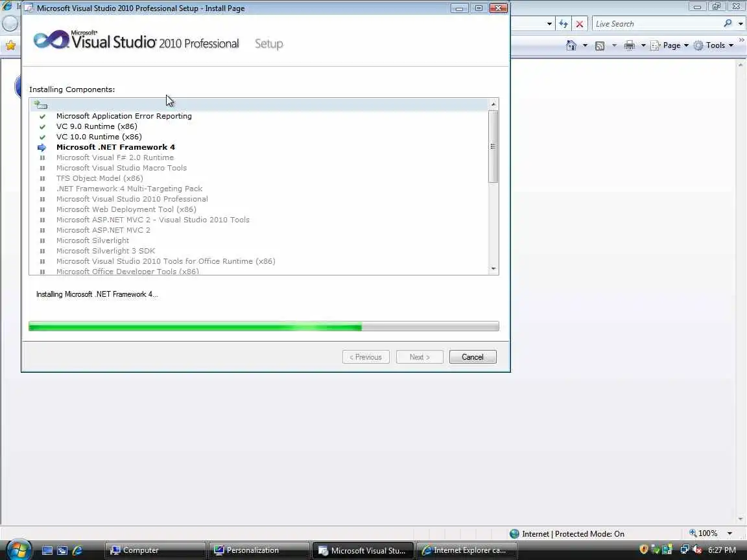Click the component list scroll up arrow
This screenshot has height=560, width=747.
(493, 104)
